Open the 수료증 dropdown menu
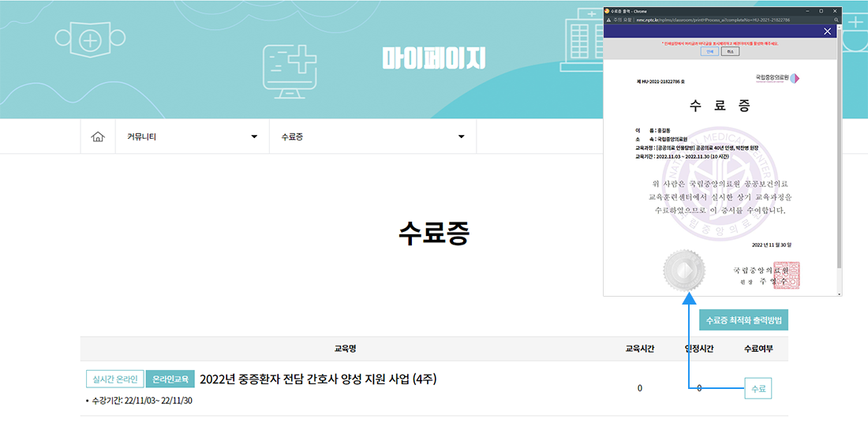Image resolution: width=868 pixels, height=430 pixels. 372,136
